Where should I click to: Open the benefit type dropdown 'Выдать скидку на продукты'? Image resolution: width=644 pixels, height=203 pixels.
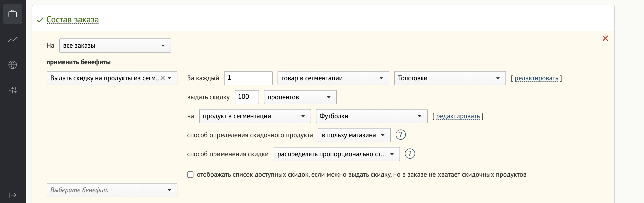click(x=112, y=78)
